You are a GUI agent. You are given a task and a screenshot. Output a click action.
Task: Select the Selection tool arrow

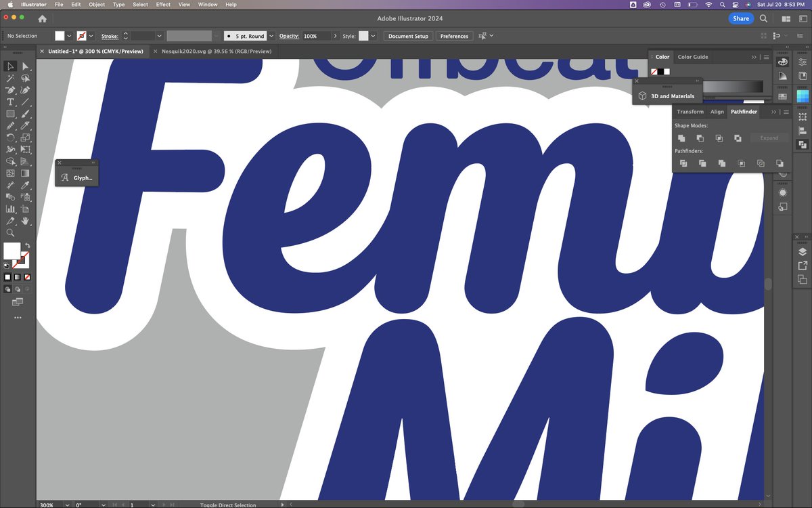10,66
